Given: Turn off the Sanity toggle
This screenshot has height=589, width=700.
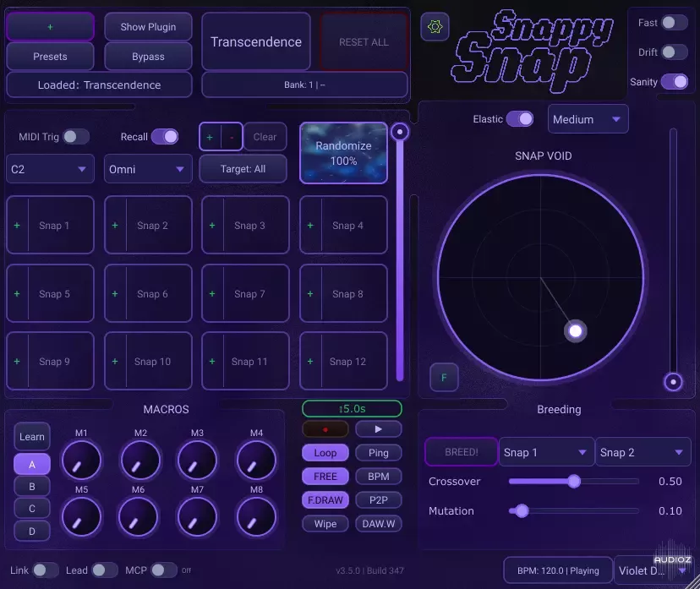Looking at the screenshot, I should 674,82.
